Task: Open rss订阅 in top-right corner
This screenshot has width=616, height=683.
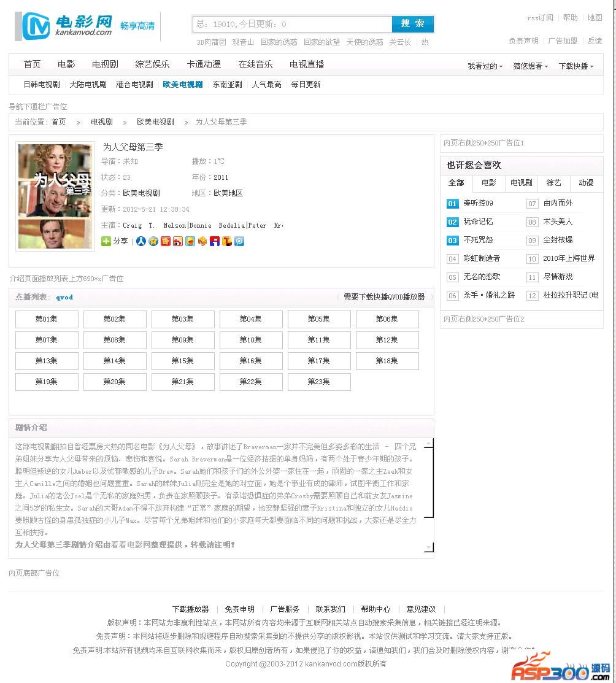Action: point(540,17)
